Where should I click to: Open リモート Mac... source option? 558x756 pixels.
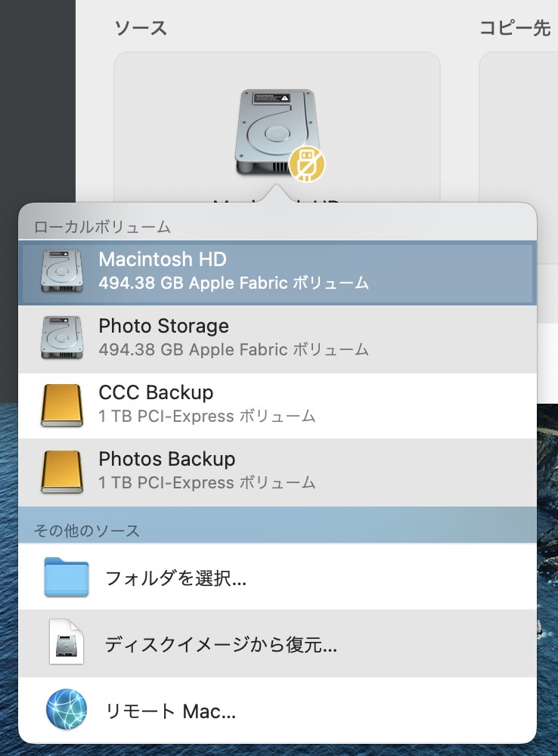(x=277, y=710)
